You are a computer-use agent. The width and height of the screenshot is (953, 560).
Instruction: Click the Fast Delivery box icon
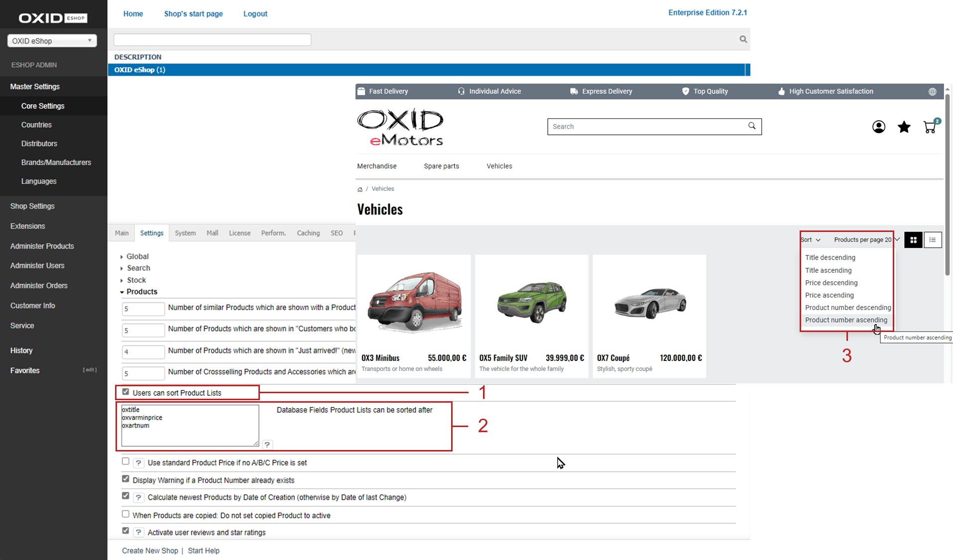(361, 91)
